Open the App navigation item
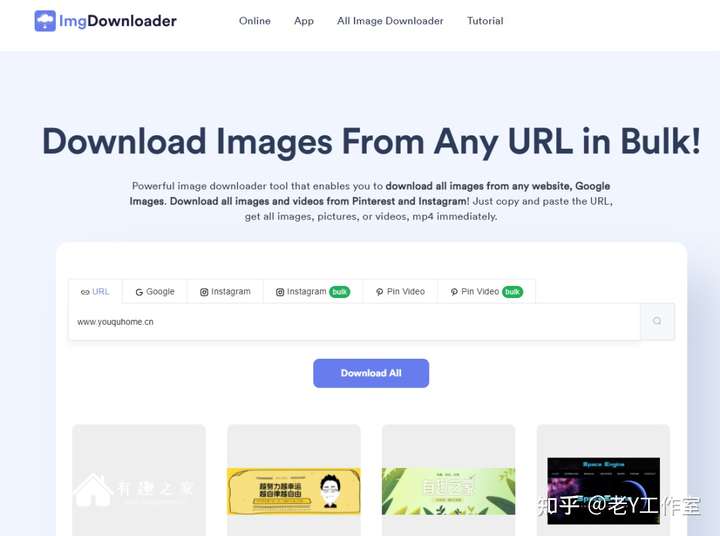This screenshot has height=536, width=720. (304, 21)
